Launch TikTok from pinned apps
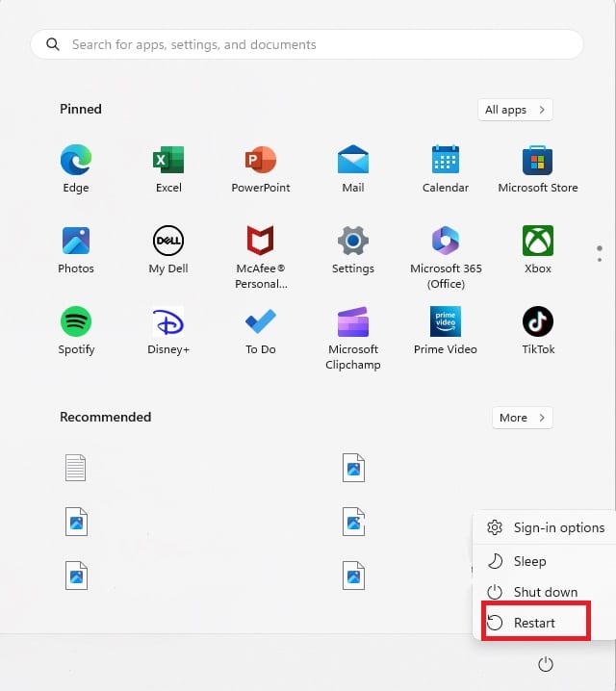 click(537, 321)
